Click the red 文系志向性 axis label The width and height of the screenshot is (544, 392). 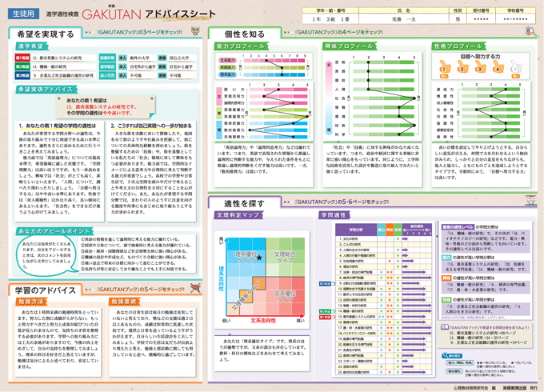pos(263,321)
